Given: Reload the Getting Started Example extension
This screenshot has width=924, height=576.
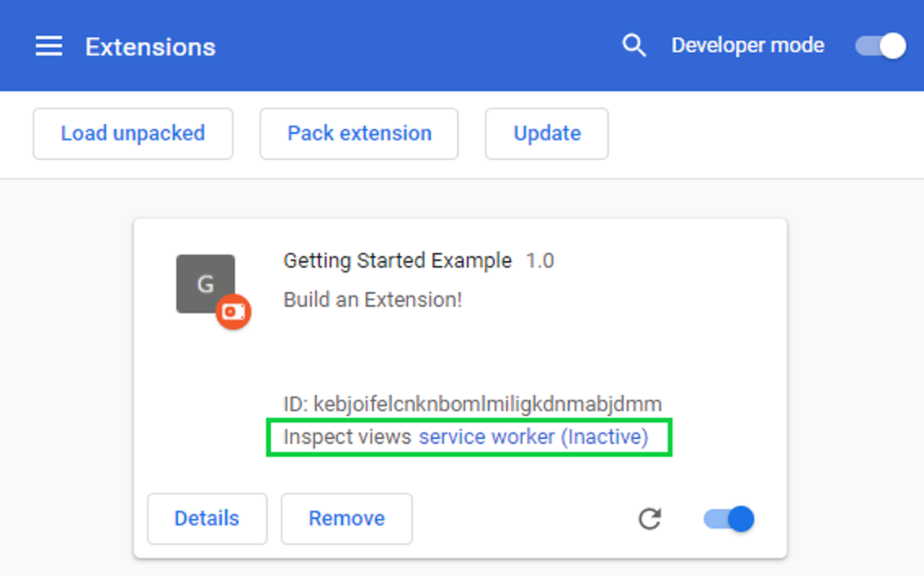Looking at the screenshot, I should [x=650, y=519].
